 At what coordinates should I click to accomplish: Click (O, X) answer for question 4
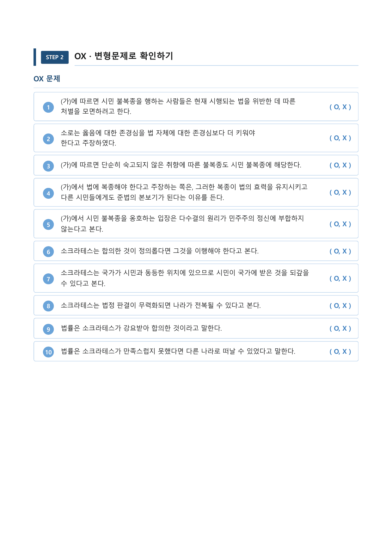[x=340, y=192]
